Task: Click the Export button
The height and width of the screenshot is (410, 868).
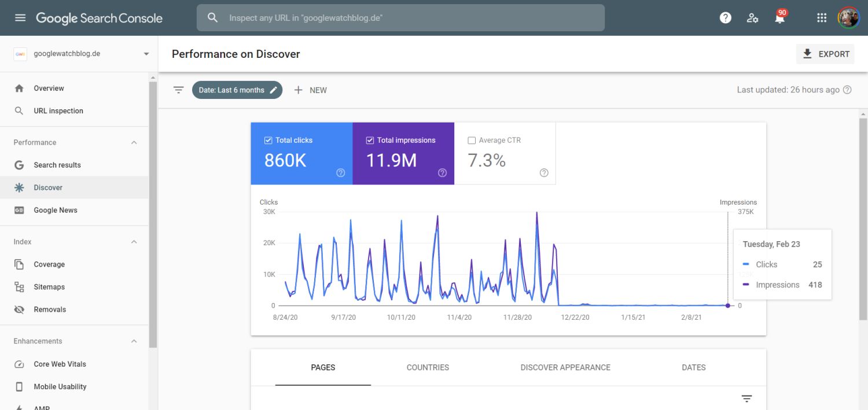Action: tap(825, 54)
